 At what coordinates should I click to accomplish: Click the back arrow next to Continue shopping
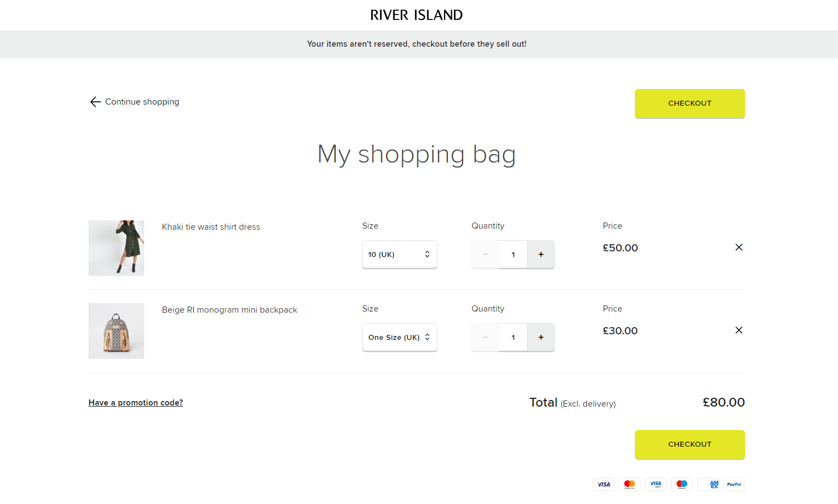[95, 102]
